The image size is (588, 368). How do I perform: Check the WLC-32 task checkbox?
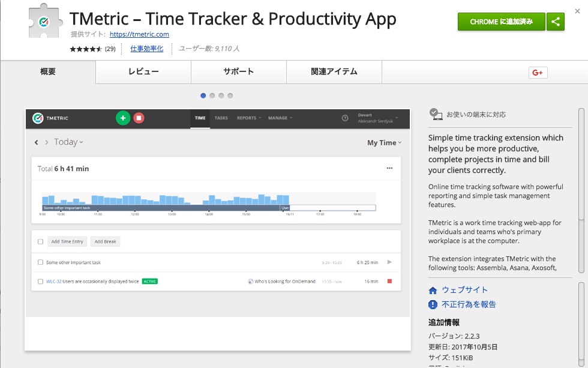pos(41,282)
